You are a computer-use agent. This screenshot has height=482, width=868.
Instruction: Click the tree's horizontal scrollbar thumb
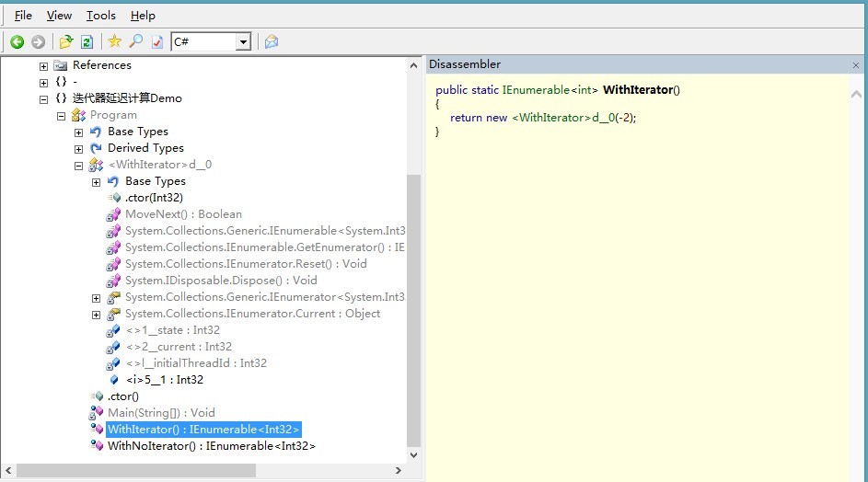pos(136,470)
